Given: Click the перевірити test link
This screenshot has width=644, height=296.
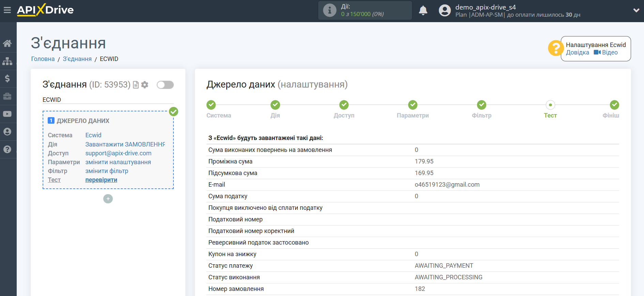Looking at the screenshot, I should 101,180.
